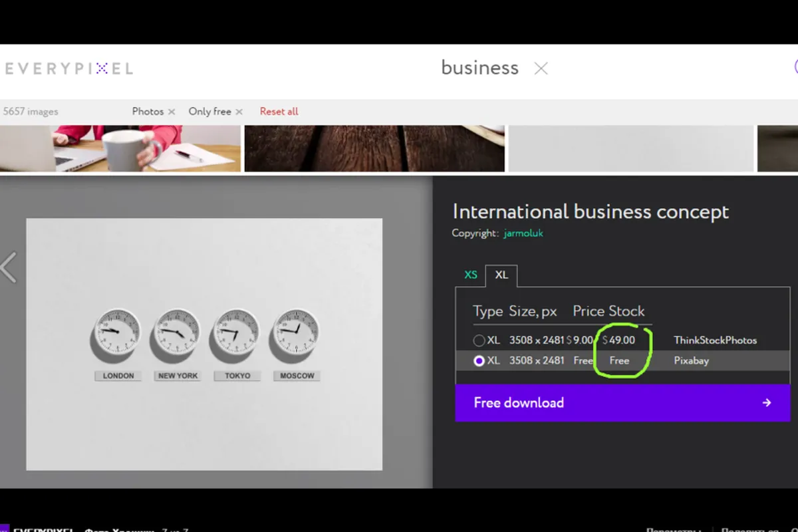Click the Pixabay stock name
This screenshot has height=532, width=798.
[x=692, y=360]
